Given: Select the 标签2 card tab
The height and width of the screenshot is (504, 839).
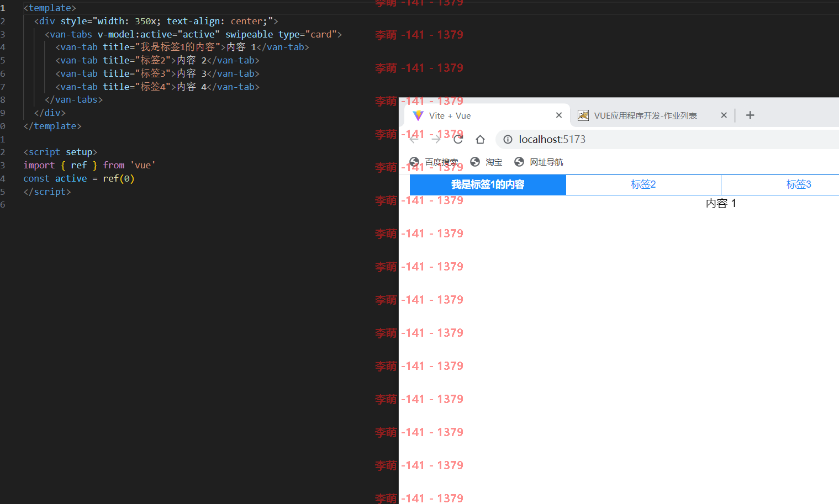Looking at the screenshot, I should [x=643, y=184].
